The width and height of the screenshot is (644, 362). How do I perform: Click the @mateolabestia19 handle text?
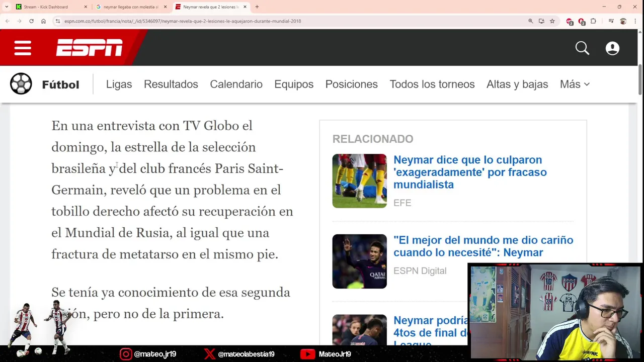point(246,354)
